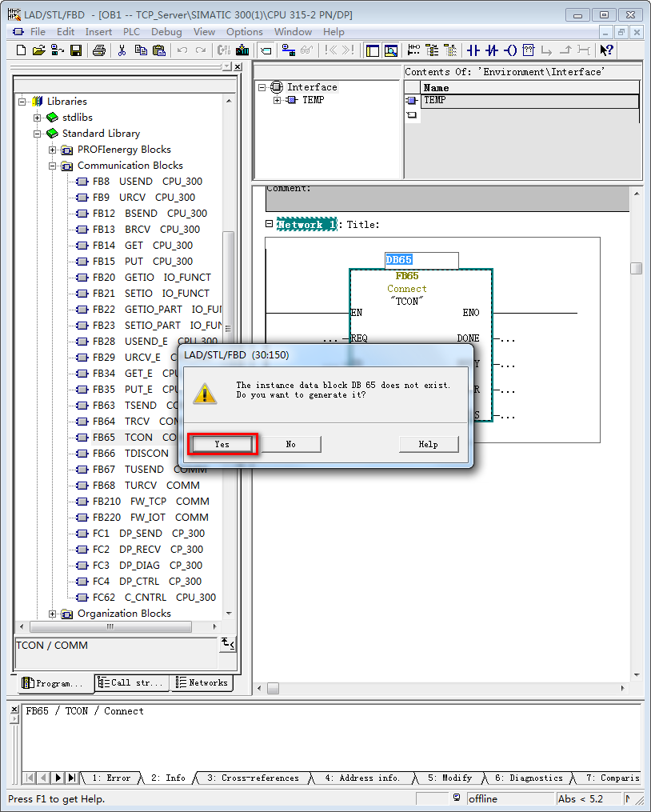Expand the stdlibs node
651x812 pixels.
[x=38, y=118]
